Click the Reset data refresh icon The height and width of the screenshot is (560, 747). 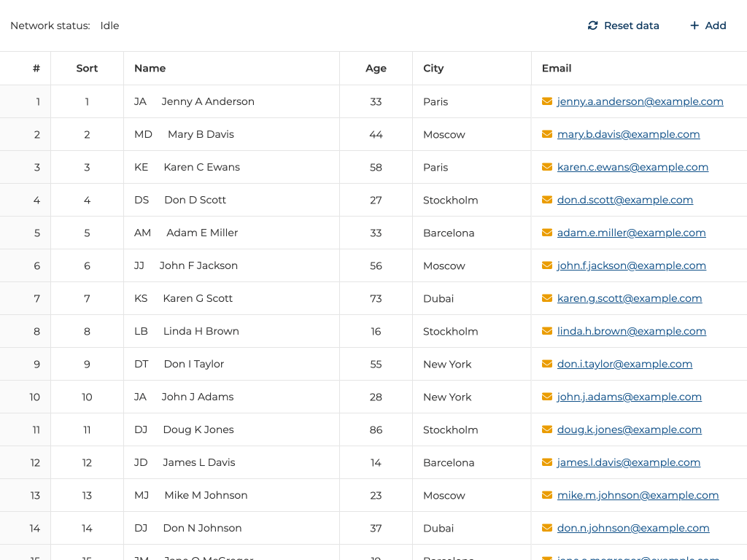point(593,26)
